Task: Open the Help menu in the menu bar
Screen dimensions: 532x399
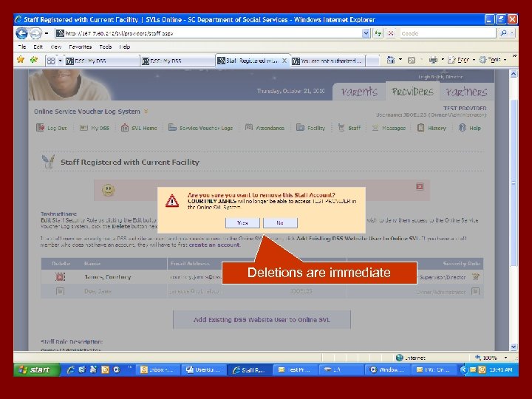Action: [125, 47]
